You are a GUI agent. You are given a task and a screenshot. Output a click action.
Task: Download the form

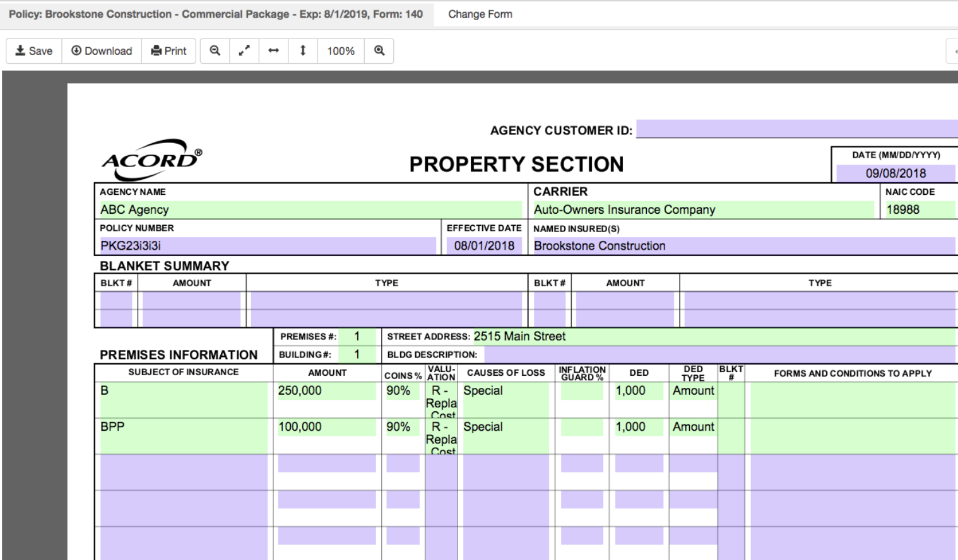102,51
